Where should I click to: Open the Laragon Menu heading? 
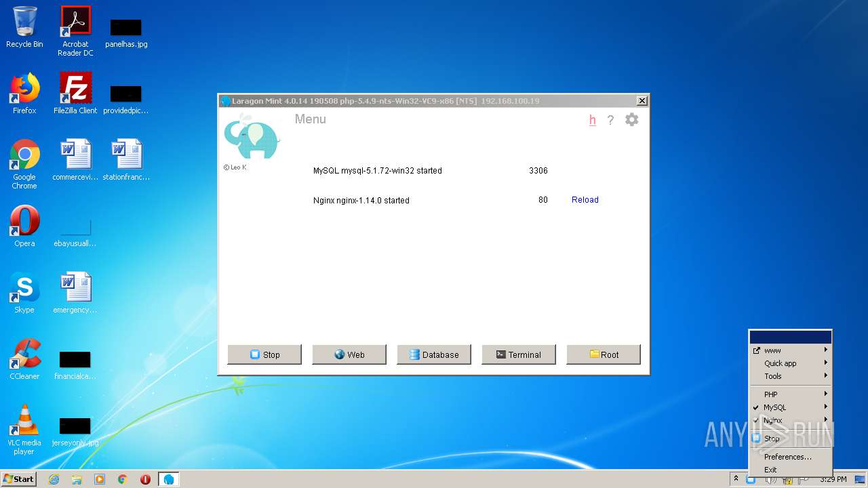(310, 119)
